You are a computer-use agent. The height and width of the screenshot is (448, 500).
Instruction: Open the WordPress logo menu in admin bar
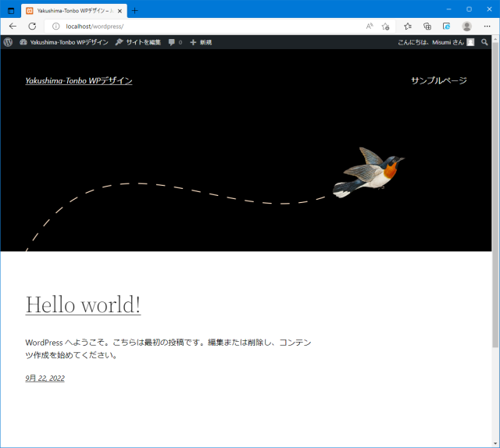[8, 42]
